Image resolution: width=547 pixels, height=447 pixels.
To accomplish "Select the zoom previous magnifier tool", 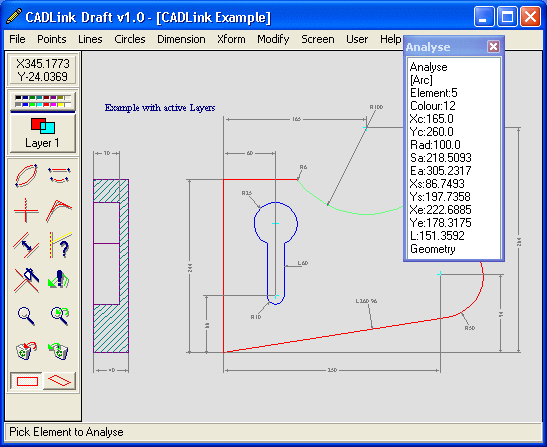I will [x=60, y=316].
